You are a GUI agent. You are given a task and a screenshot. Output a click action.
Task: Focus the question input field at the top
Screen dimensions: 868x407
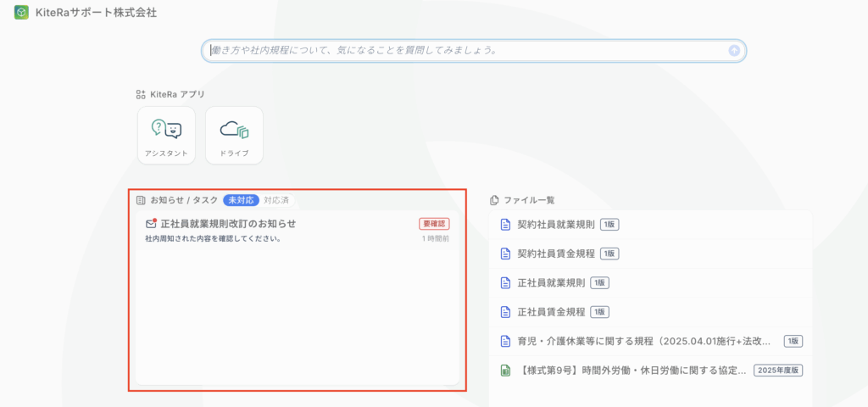[466, 50]
